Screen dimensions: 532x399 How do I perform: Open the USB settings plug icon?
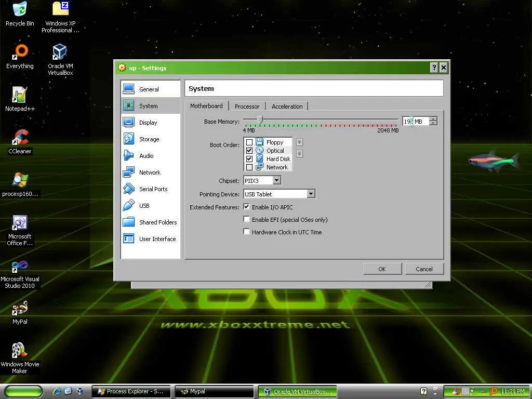[129, 205]
